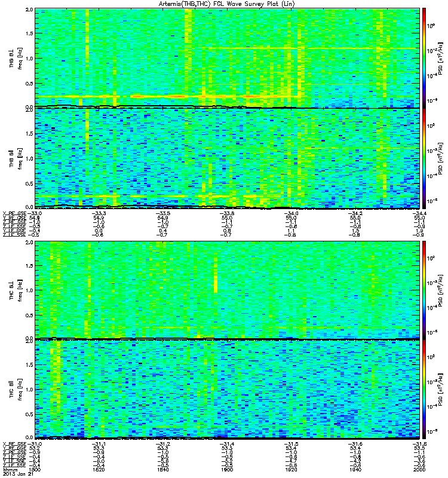The image size is (448, 478).
Task: Click the "THC B⊥ freq [Hz]" y-axis label
Action: click(16, 290)
